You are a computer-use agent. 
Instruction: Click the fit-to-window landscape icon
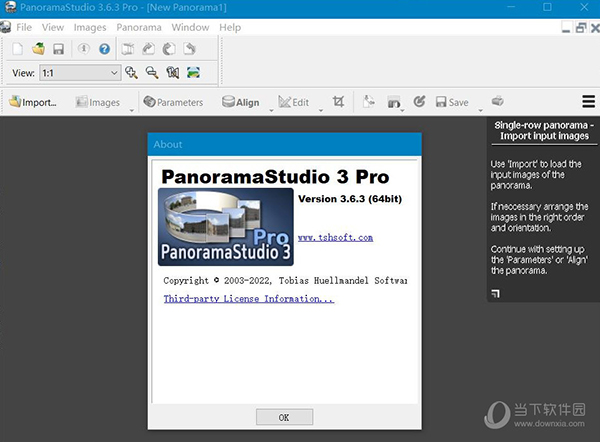coord(193,72)
